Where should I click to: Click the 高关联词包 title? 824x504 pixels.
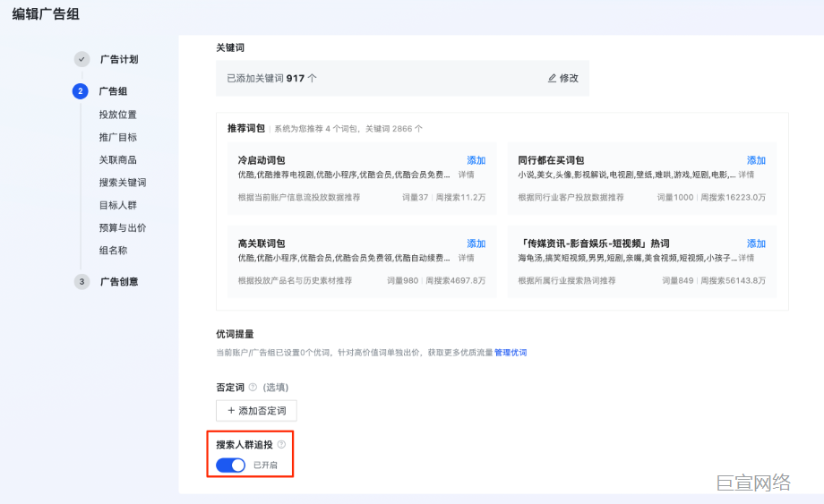262,243
